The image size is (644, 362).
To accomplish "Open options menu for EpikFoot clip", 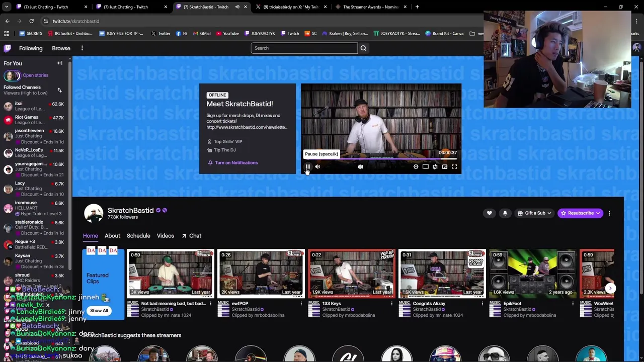I will click(573, 304).
